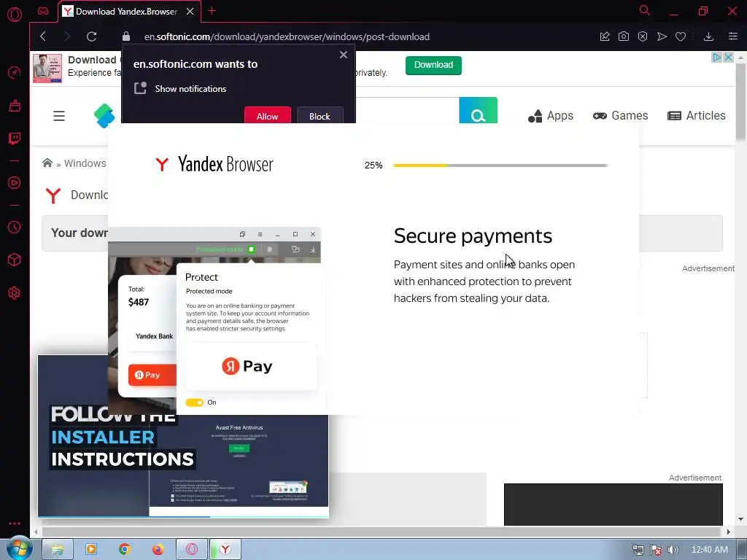Open Extensions cube icon in sidebar
This screenshot has height=560, width=747.
point(15,260)
